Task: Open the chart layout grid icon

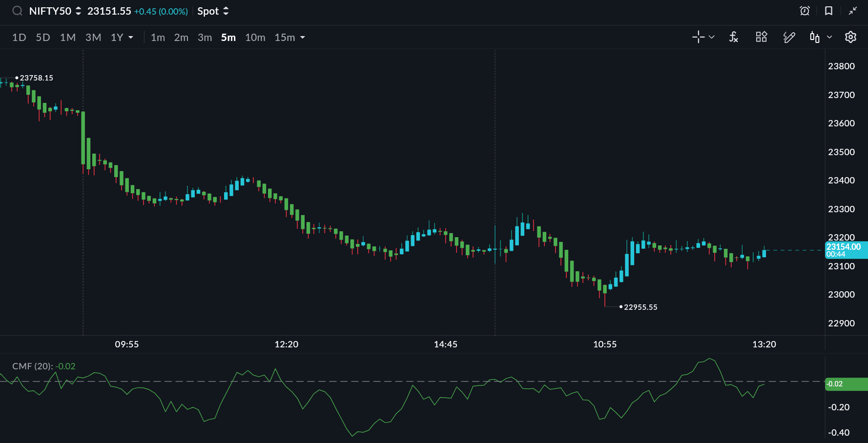Action: [761, 37]
